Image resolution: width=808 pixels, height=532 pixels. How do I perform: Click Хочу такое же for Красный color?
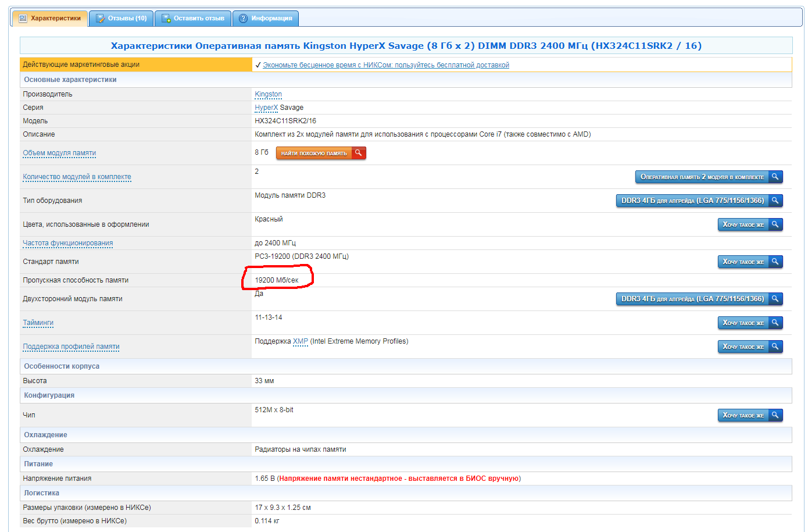pos(750,224)
